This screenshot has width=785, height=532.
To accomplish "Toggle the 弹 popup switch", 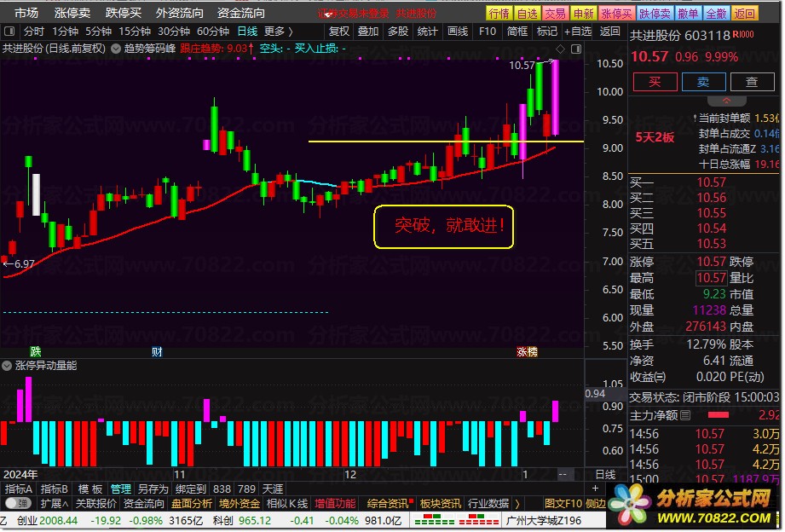I will pos(18,504).
